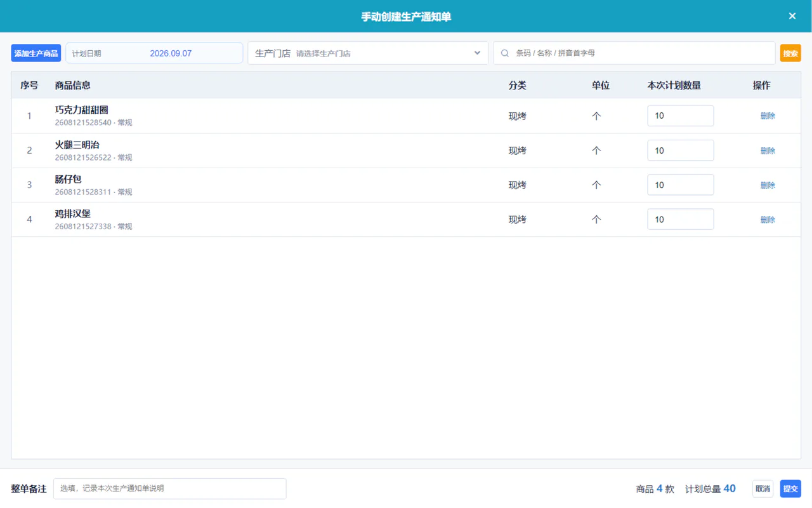This screenshot has width=812, height=508.
Task: Click the 序号 column header
Action: (29, 85)
